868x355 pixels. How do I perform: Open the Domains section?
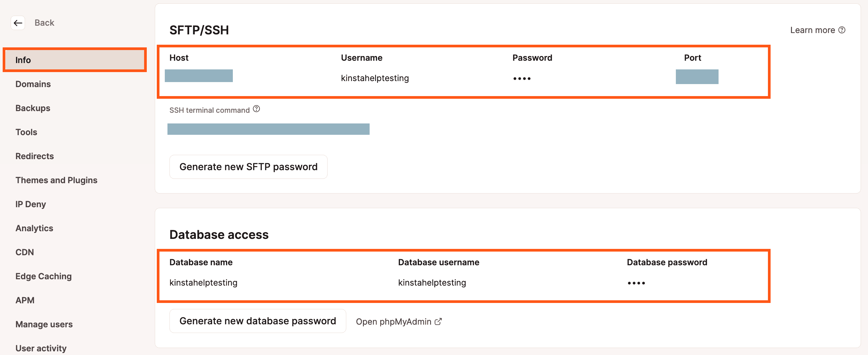tap(33, 84)
